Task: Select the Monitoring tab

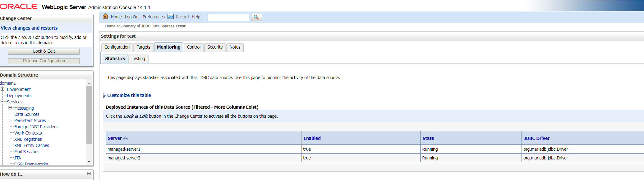Action: pyautogui.click(x=168, y=47)
